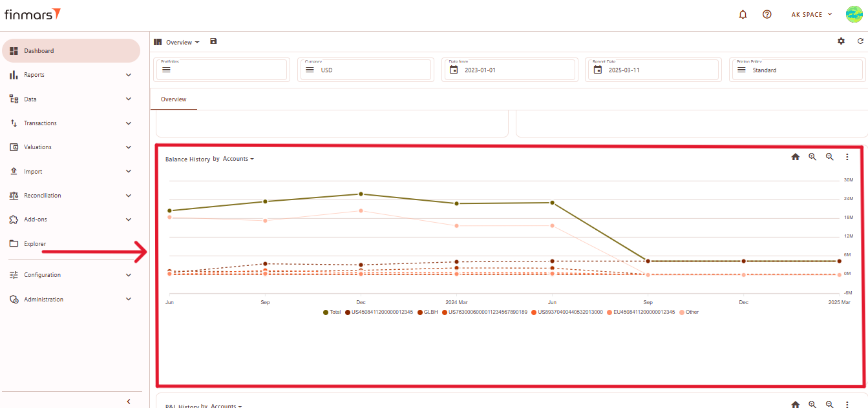Open Balance History chart three-dot menu
The height and width of the screenshot is (408, 868).
tap(847, 157)
